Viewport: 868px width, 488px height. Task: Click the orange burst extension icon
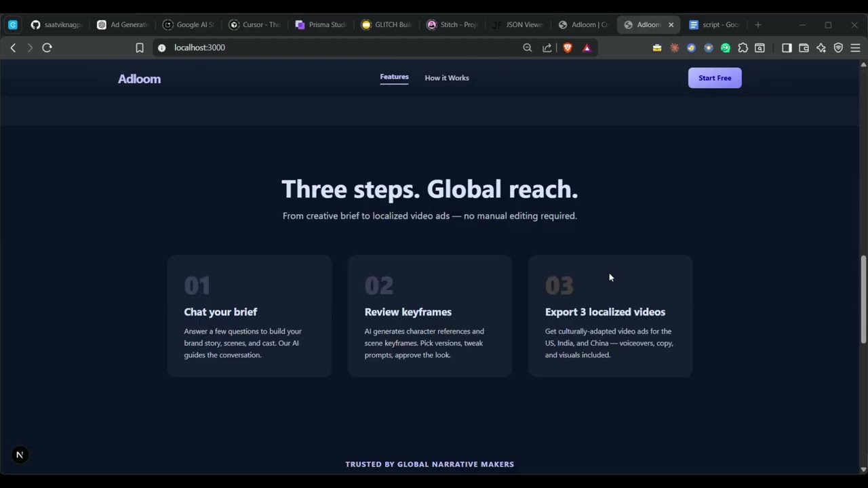click(x=674, y=47)
